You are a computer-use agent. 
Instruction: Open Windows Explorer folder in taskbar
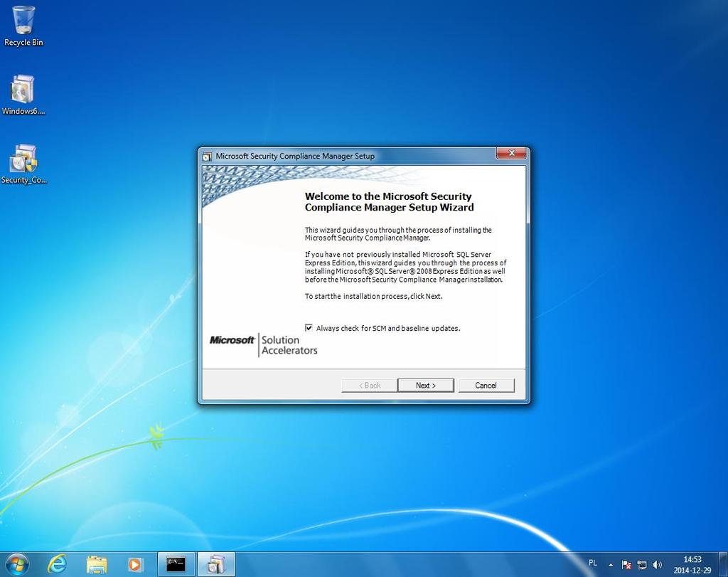click(97, 564)
